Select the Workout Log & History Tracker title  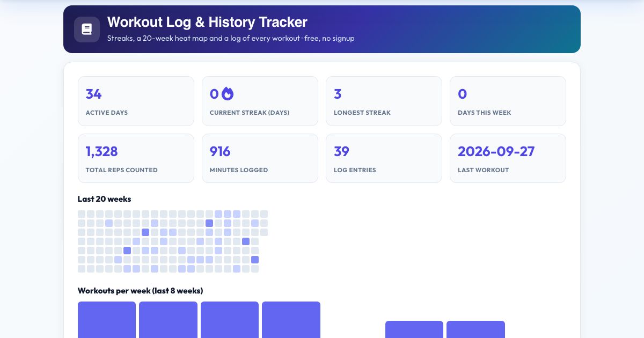207,22
